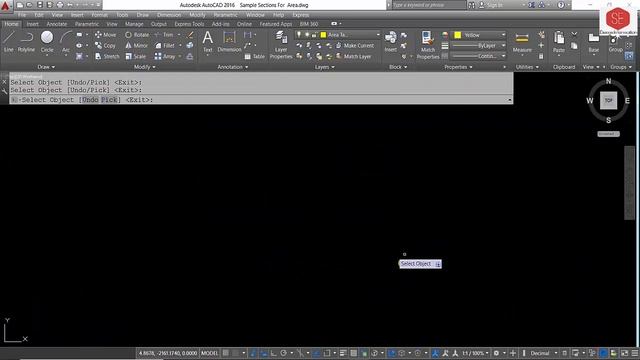Click the Plot print icon
The width and height of the screenshot is (640, 360).
coord(60,5)
